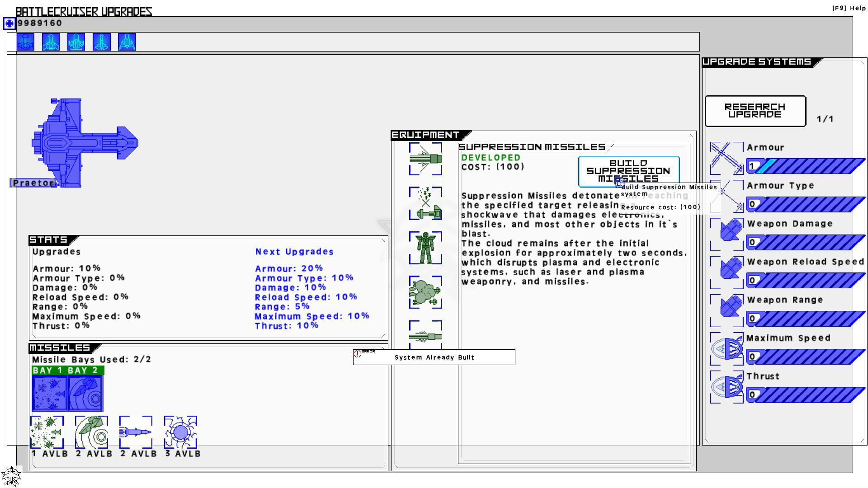Click the Research Upgrade button

[x=755, y=111]
